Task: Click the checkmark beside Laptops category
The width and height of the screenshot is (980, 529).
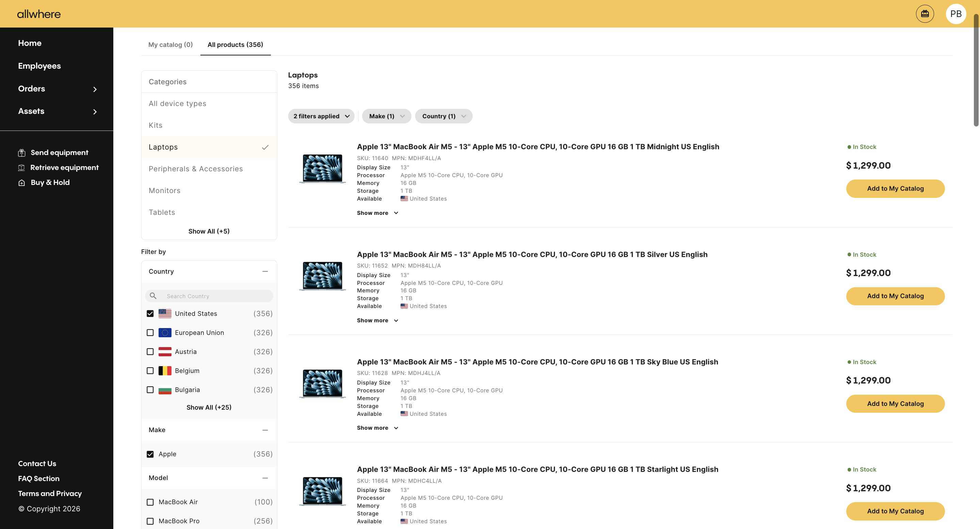Action: pyautogui.click(x=265, y=147)
